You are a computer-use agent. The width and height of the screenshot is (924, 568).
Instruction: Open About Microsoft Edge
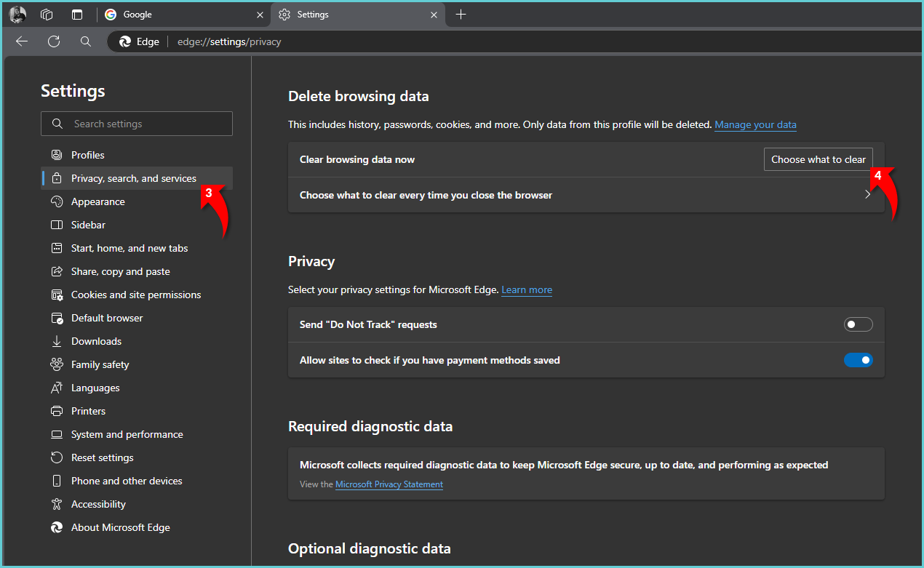(x=137, y=527)
